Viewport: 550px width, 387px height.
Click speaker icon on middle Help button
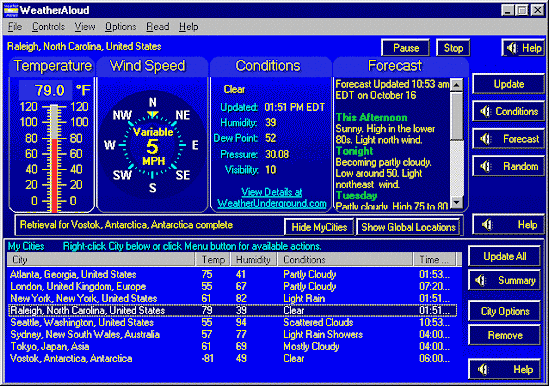click(x=487, y=225)
